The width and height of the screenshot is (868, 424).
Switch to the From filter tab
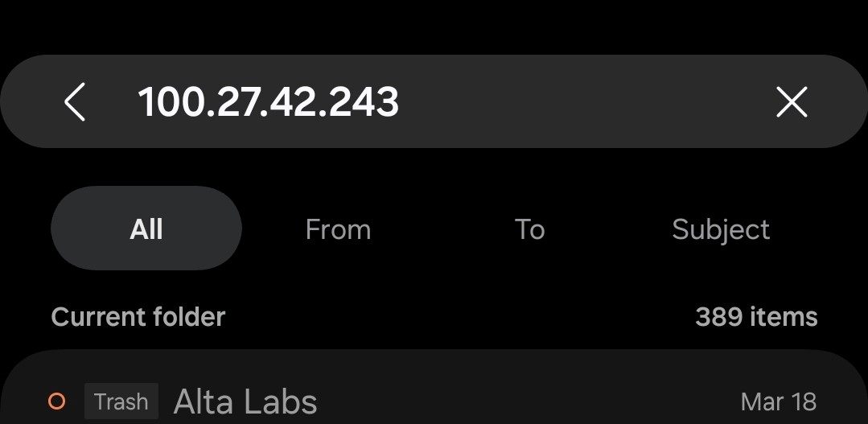tap(338, 228)
